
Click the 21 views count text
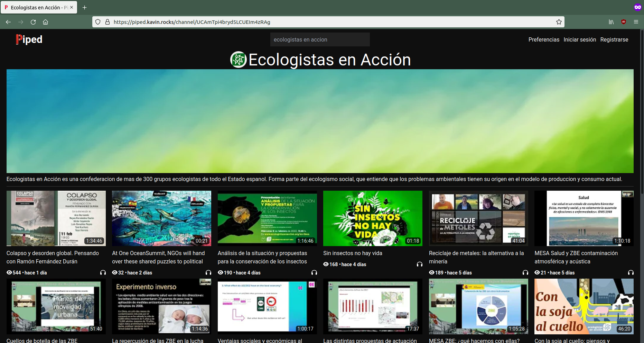(543, 273)
